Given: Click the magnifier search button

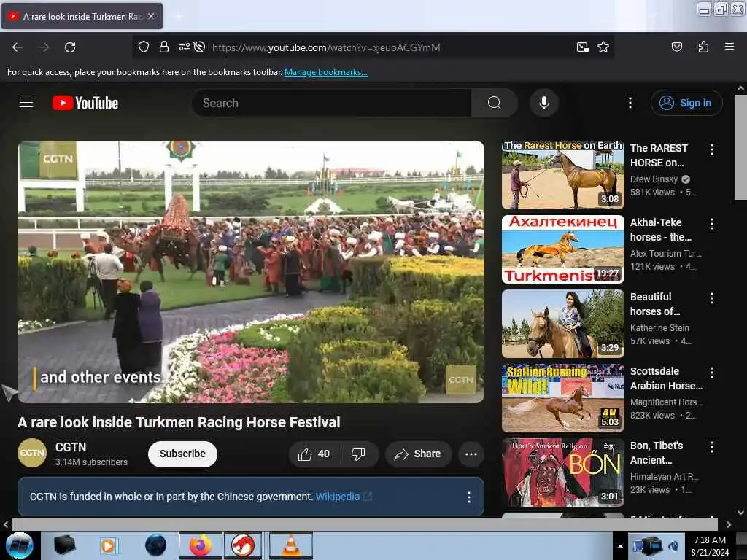Looking at the screenshot, I should pyautogui.click(x=495, y=103).
